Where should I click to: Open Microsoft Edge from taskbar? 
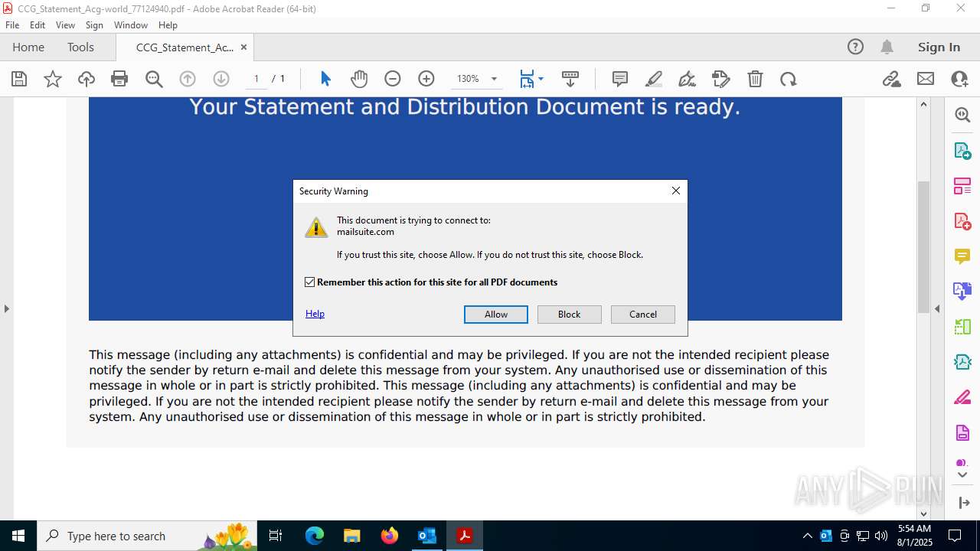click(315, 536)
